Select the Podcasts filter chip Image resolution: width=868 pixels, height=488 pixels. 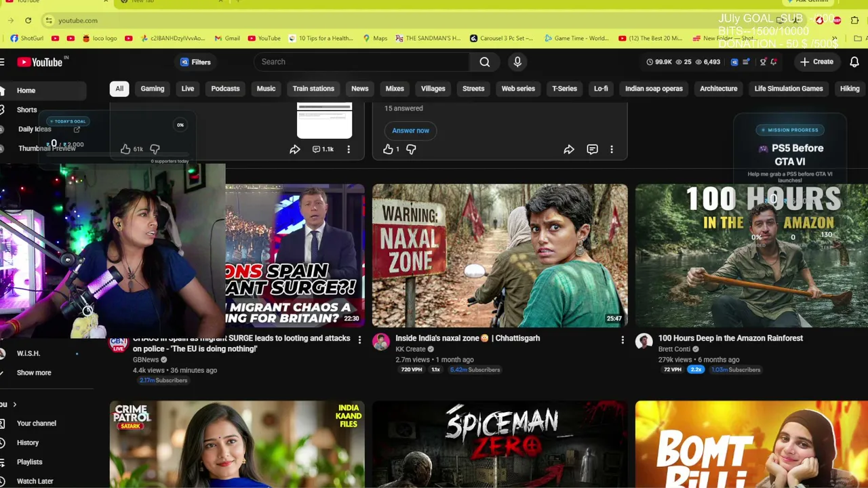(225, 89)
